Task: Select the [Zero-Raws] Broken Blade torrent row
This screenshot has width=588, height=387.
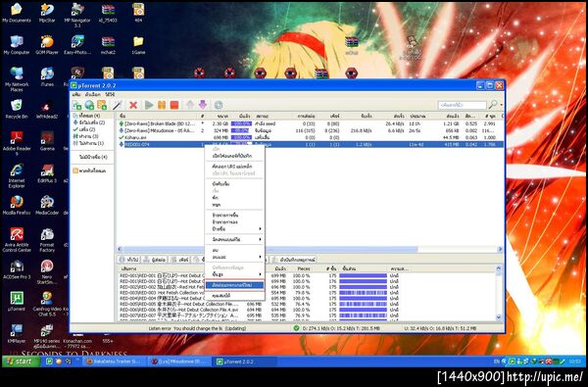Action: pos(311,123)
